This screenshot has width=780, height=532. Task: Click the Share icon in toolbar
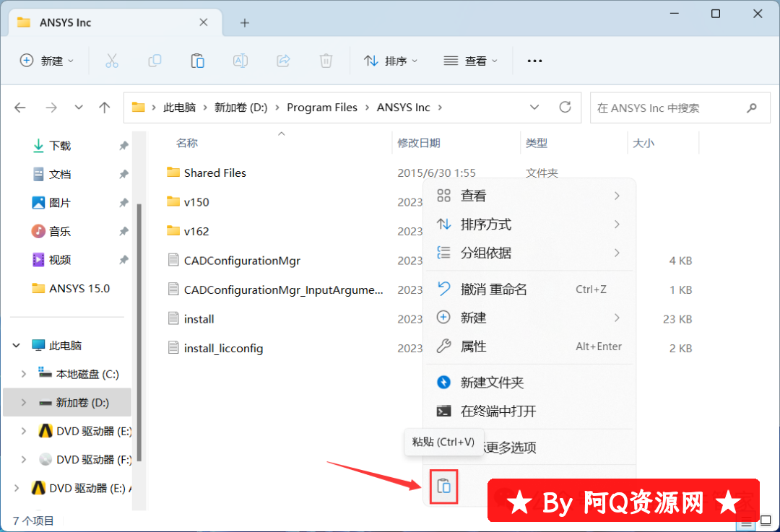pos(283,61)
